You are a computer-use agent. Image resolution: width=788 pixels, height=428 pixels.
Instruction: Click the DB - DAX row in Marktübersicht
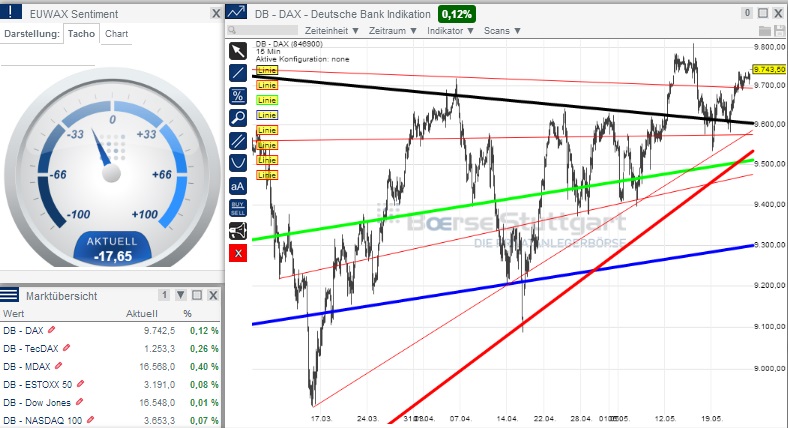click(110, 331)
